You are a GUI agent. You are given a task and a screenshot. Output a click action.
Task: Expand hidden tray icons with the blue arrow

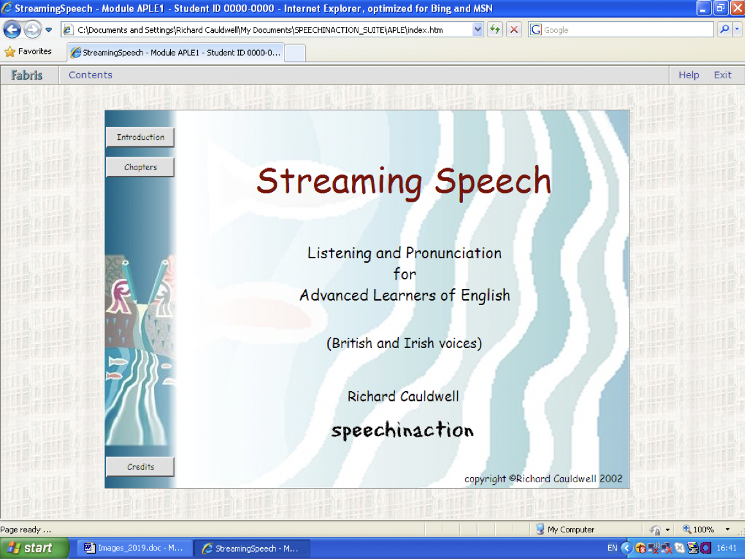pos(626,548)
